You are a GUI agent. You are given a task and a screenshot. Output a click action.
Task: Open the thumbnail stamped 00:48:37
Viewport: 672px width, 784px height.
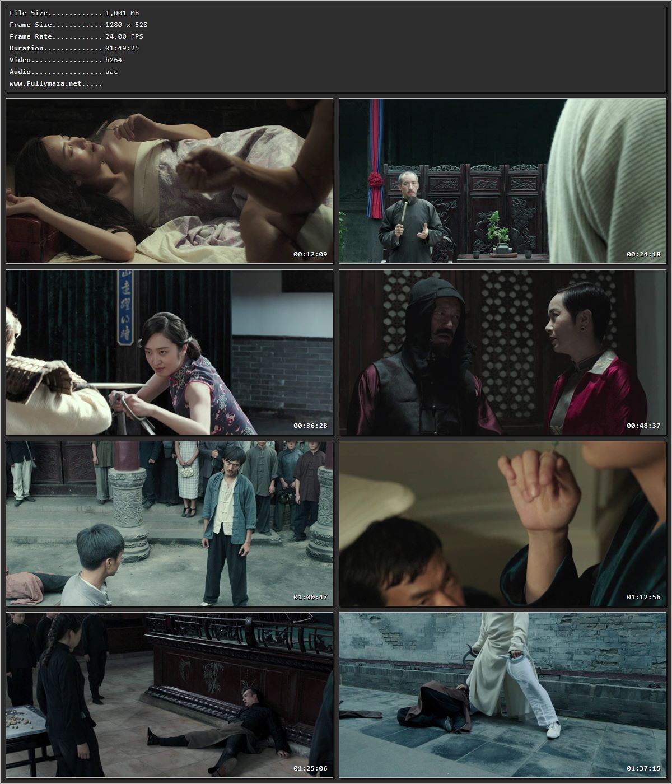coord(502,352)
